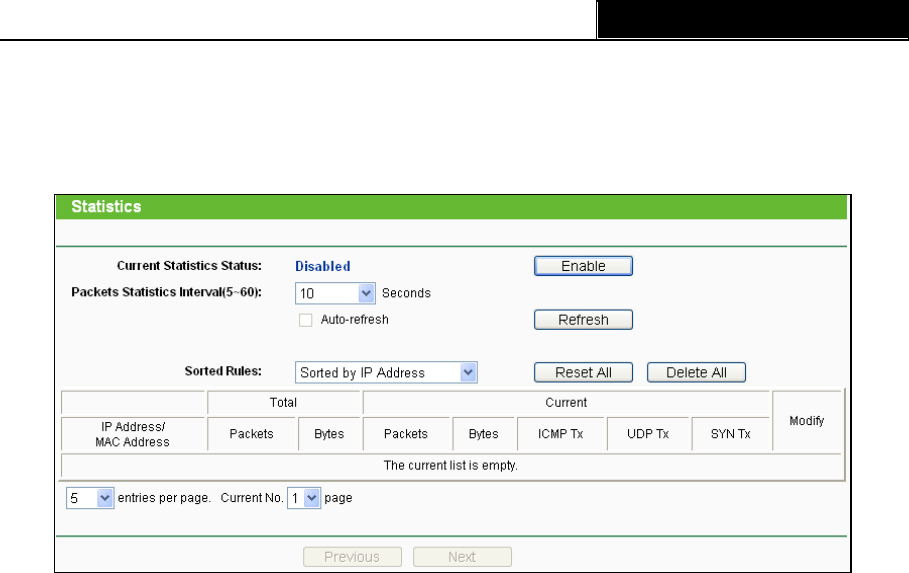
Task: Click the Disabled status text
Action: 323,266
